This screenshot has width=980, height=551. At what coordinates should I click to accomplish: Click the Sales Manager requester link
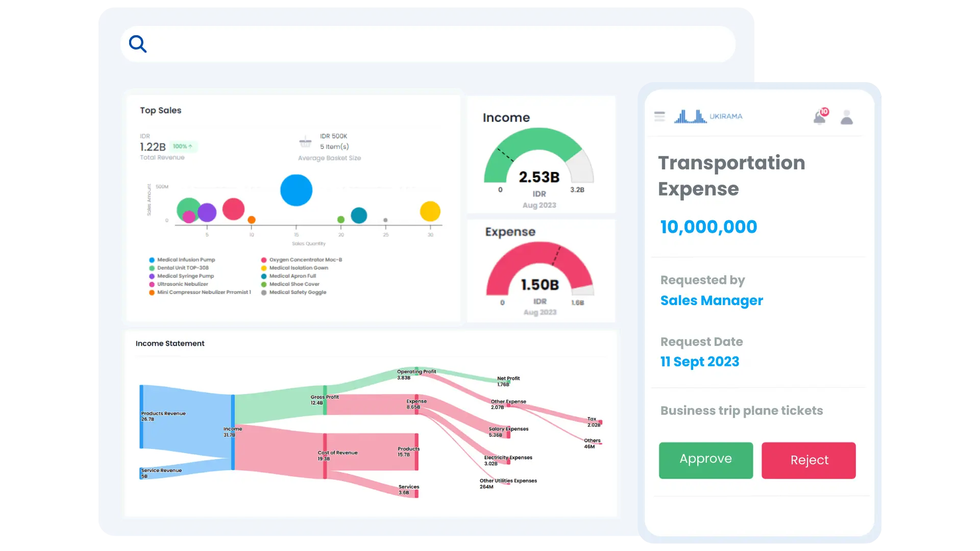pyautogui.click(x=712, y=300)
